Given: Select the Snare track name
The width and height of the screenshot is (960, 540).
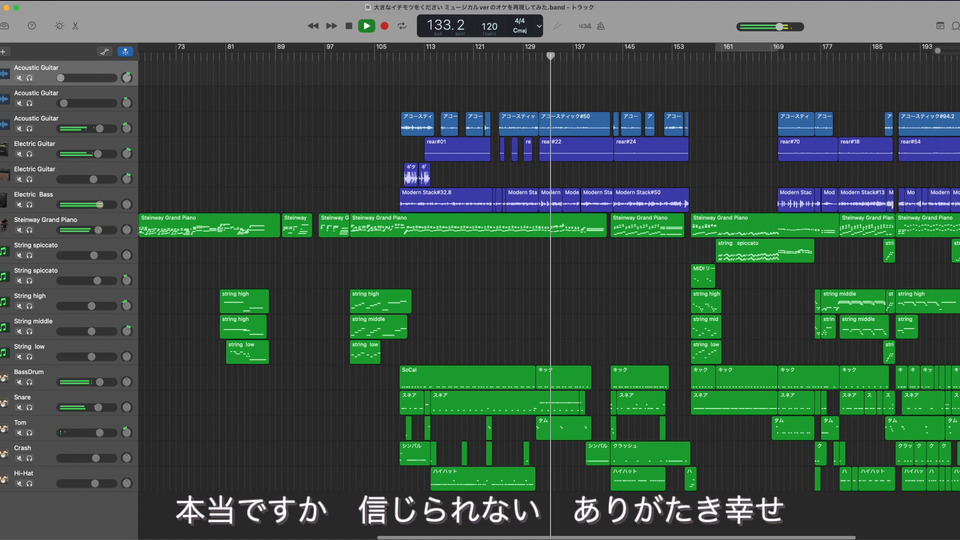Looking at the screenshot, I should point(22,397).
